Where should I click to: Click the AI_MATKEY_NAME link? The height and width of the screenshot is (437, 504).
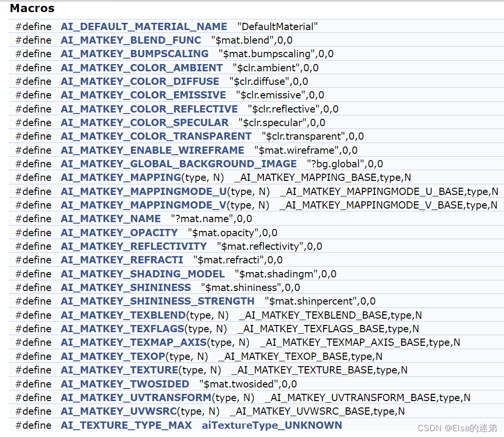[111, 219]
